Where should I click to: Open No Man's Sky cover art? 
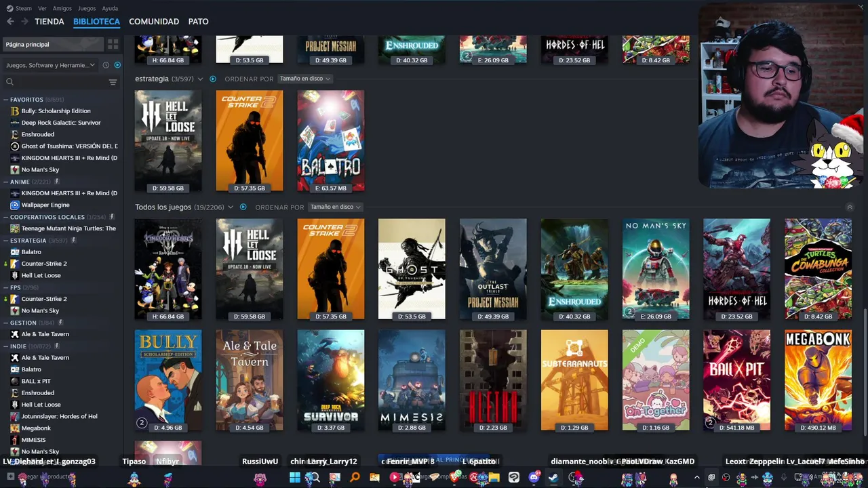click(x=656, y=269)
